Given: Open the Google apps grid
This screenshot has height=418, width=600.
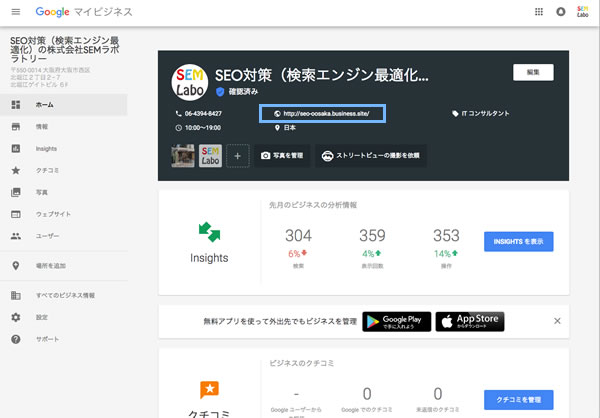Looking at the screenshot, I should 539,12.
